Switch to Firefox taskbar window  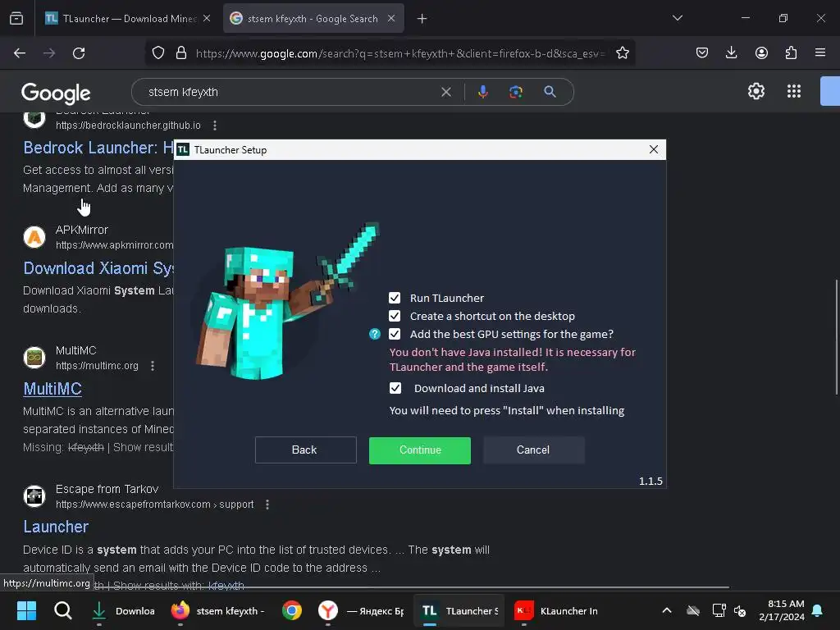218,610
